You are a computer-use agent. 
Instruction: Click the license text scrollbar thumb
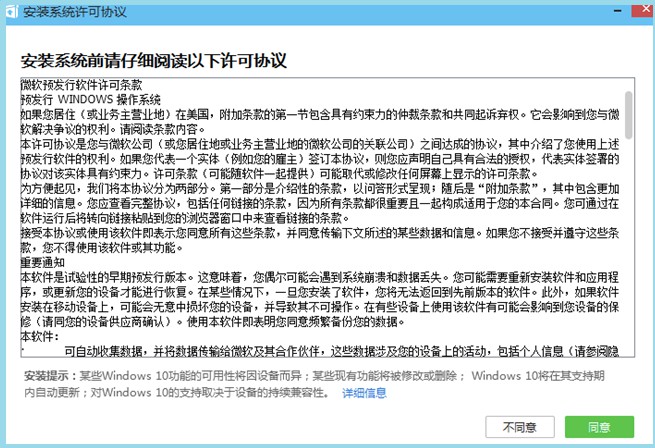pyautogui.click(x=628, y=115)
